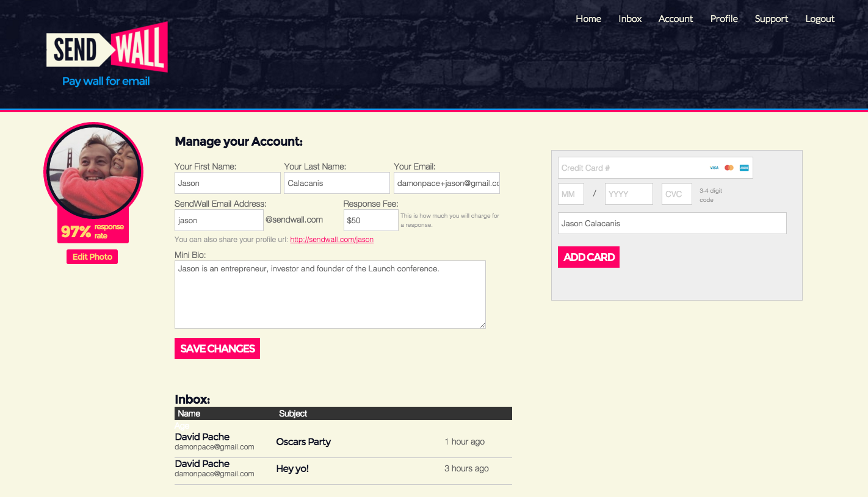Click David Pache in Oscars Party row
Screen dimensions: 868x497
coord(202,437)
